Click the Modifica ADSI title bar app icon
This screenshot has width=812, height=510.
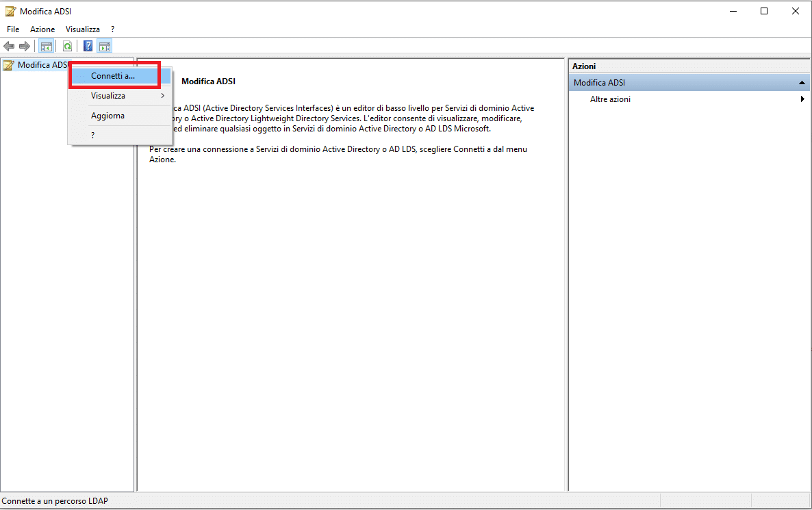[10, 11]
